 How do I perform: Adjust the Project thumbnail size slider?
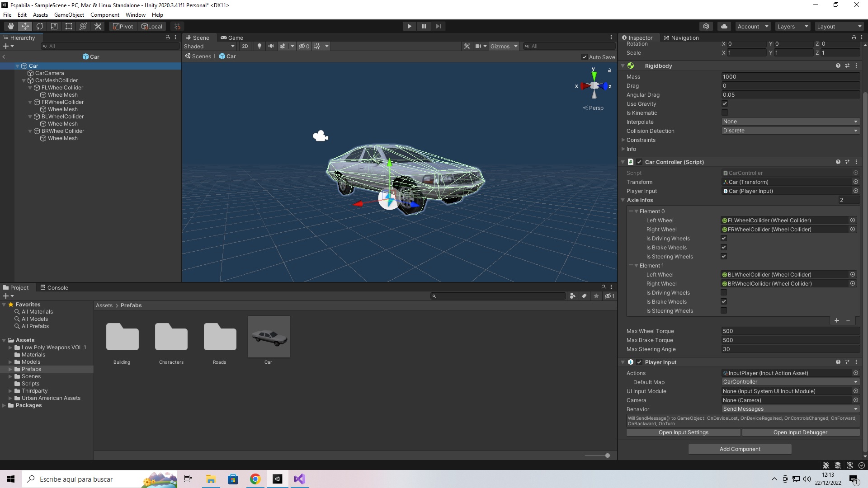pyautogui.click(x=607, y=455)
